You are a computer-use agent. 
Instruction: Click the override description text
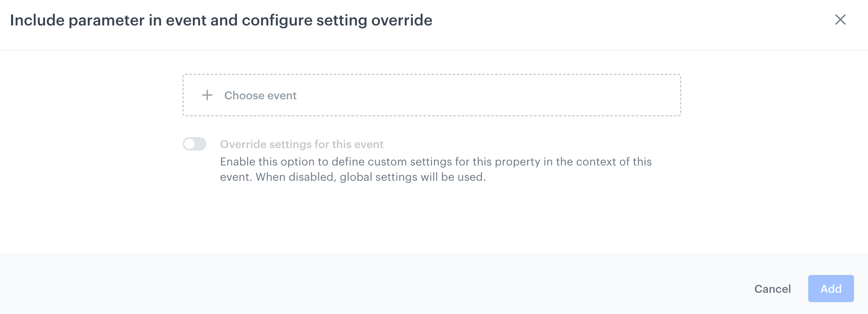click(436, 169)
